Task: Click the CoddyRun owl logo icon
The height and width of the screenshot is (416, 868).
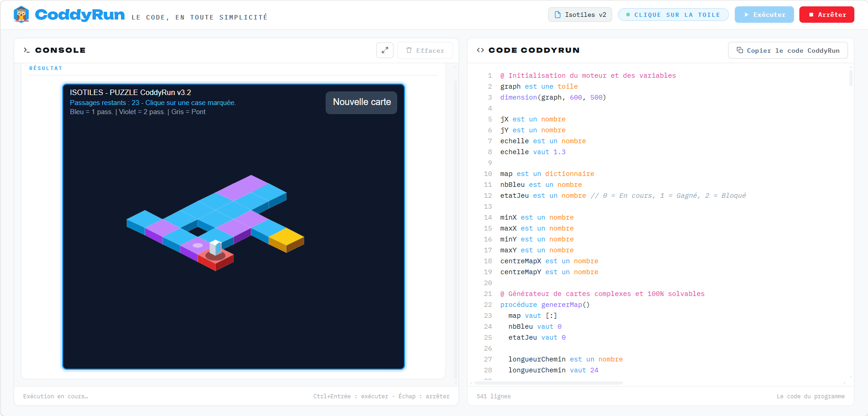Action: (21, 15)
